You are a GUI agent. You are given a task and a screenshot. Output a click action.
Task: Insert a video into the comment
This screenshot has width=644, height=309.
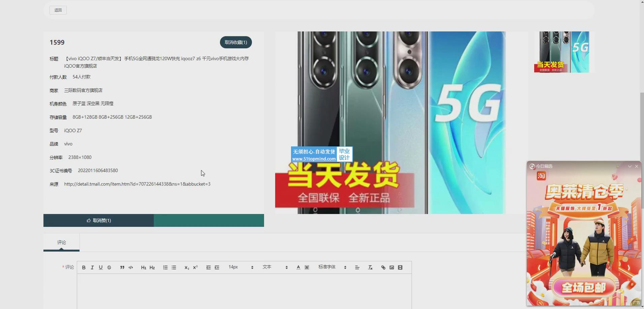(x=400, y=268)
